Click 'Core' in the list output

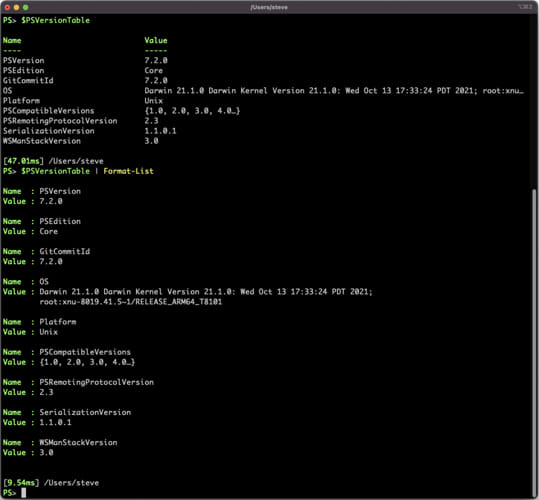coord(48,232)
